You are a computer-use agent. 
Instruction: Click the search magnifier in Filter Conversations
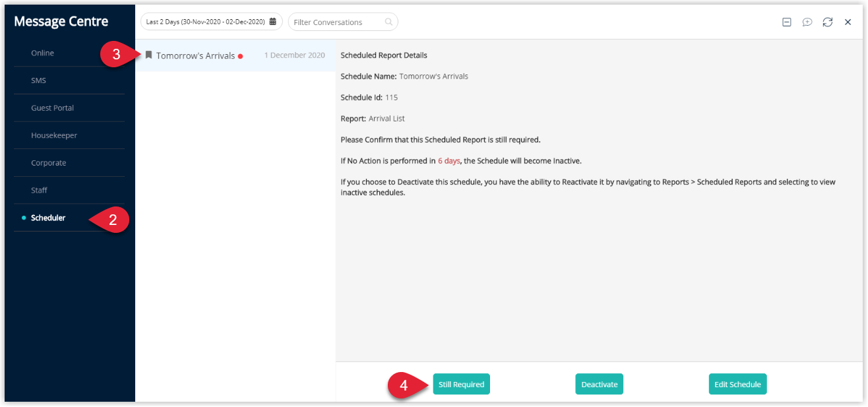tap(388, 22)
